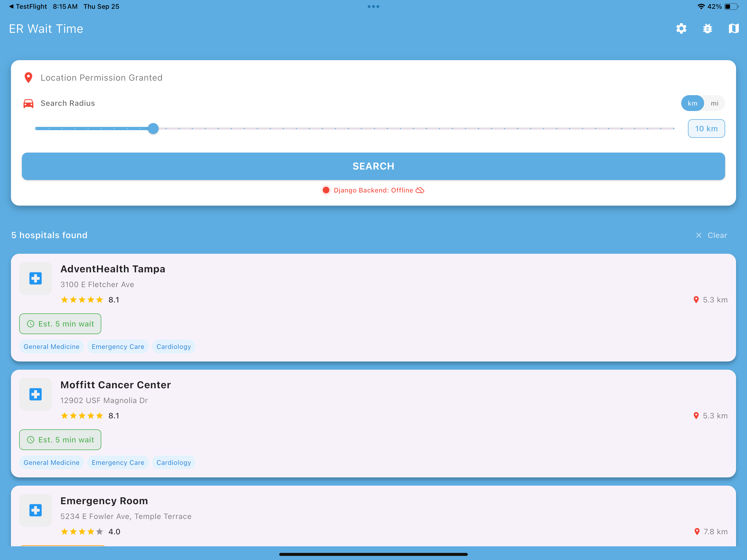Viewport: 747px width, 560px height.
Task: Tap Moffitt Emergency Care chip
Action: pos(118,462)
